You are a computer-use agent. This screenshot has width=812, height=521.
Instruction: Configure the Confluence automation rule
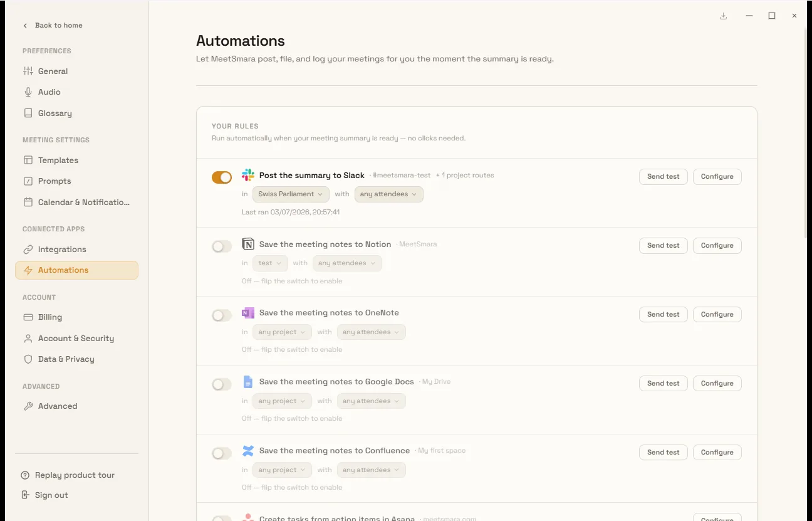(x=717, y=453)
